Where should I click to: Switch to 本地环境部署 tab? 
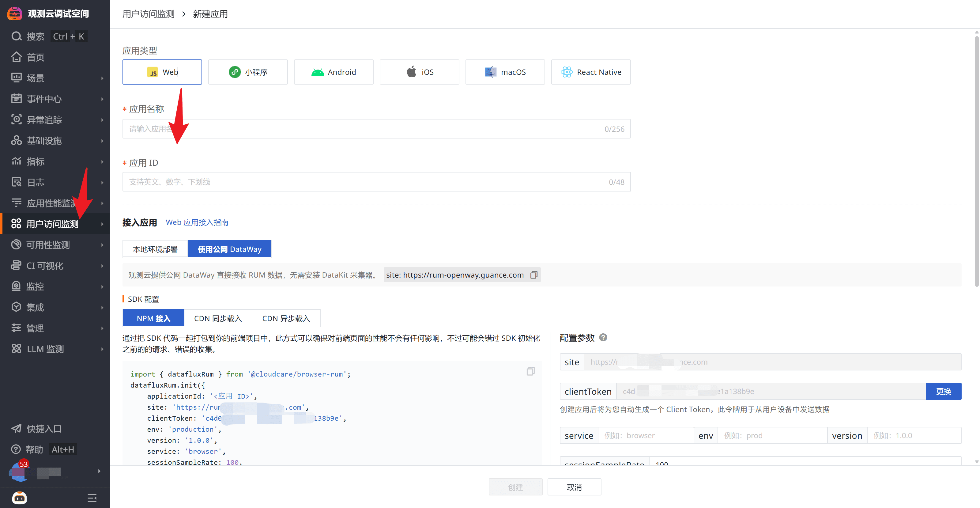[155, 249]
